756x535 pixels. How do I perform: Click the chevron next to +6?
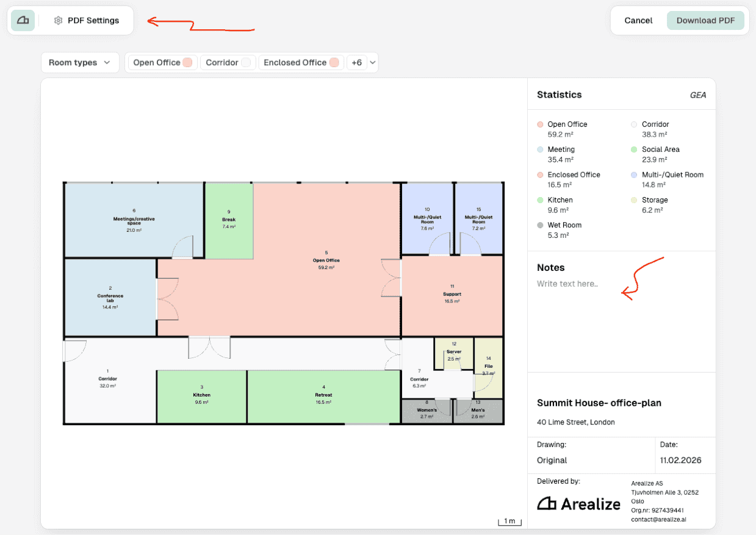pyautogui.click(x=372, y=62)
